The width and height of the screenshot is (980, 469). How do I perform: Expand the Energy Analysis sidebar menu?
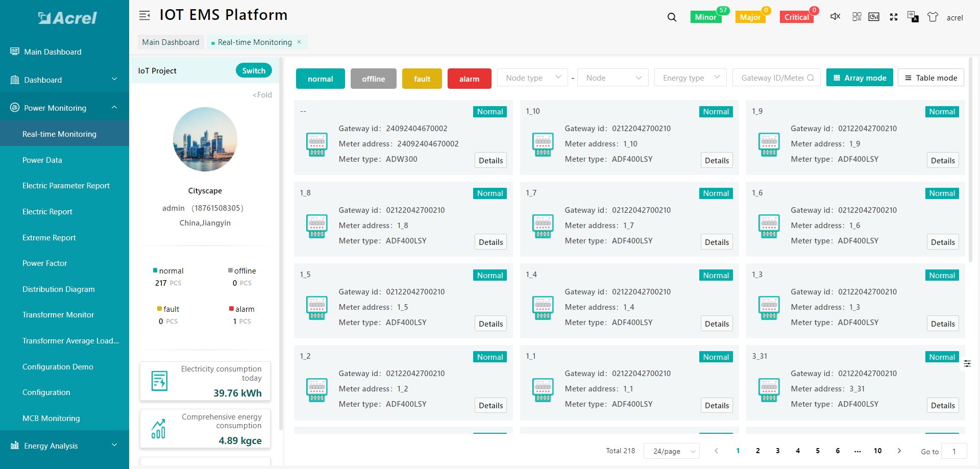[x=64, y=446]
